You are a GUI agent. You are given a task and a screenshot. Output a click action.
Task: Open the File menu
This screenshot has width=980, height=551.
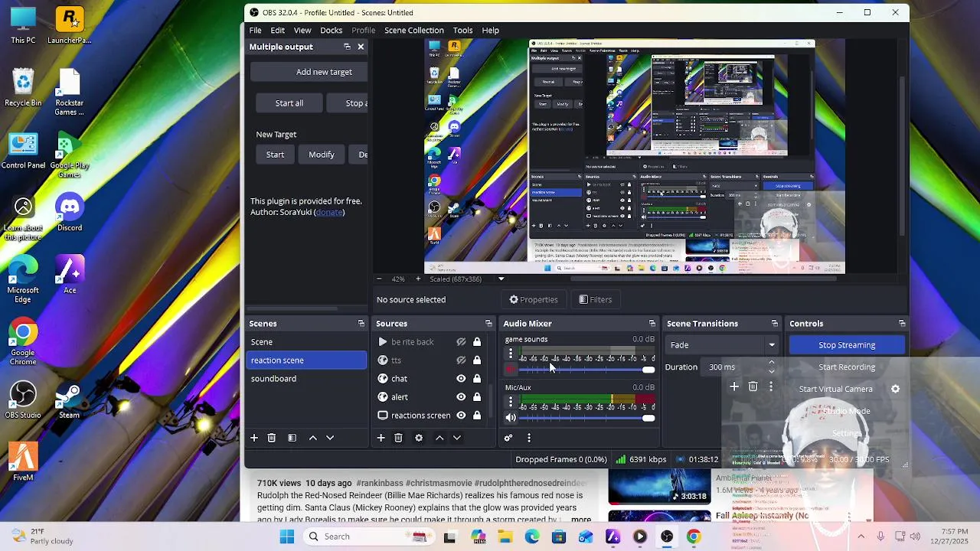255,31
